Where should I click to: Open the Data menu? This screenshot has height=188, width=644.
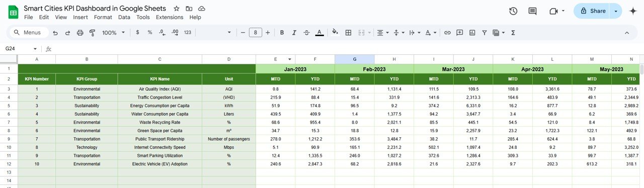click(x=124, y=17)
